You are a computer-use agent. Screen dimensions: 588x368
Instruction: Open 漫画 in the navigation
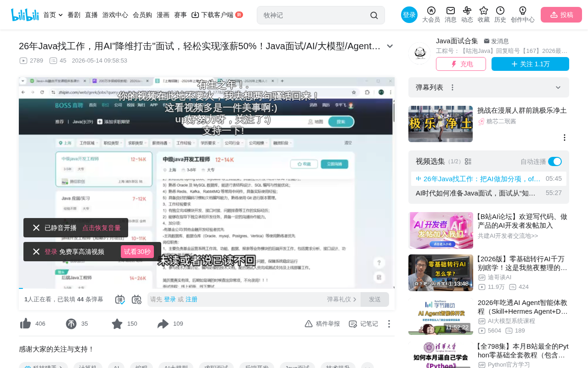tap(163, 15)
